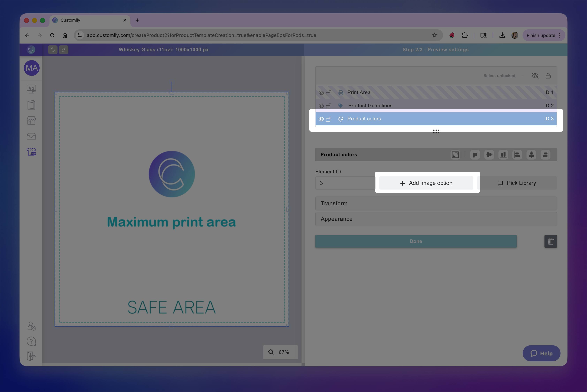587x392 pixels.
Task: Expand the Transform section
Action: 436,203
